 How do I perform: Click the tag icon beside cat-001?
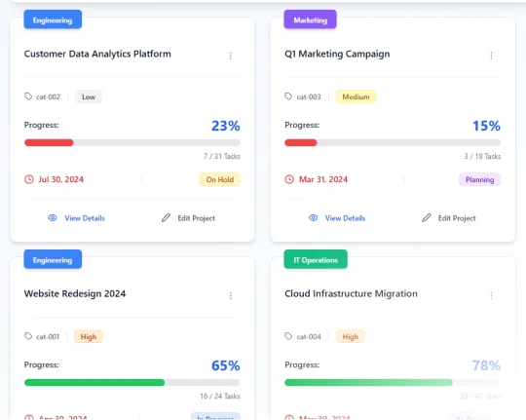click(x=28, y=336)
